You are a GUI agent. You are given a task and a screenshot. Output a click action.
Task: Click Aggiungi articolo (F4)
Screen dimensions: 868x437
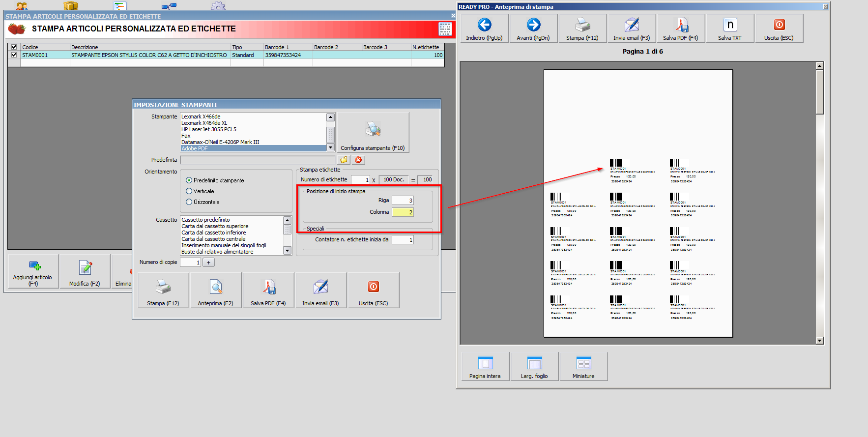pyautogui.click(x=33, y=271)
